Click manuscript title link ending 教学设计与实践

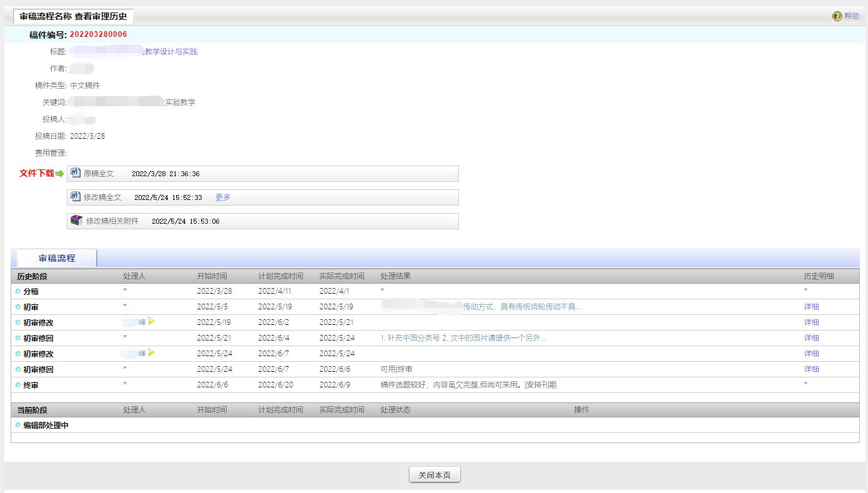(170, 52)
